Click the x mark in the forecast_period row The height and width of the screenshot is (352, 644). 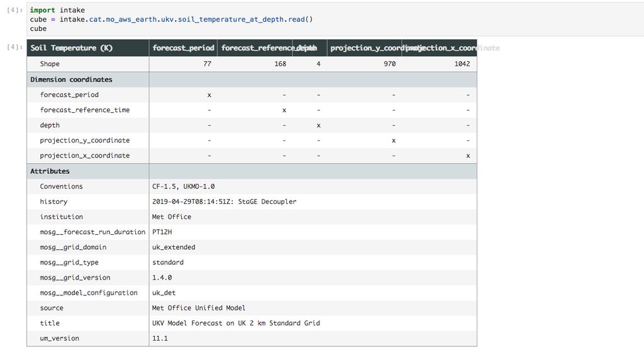click(x=209, y=95)
